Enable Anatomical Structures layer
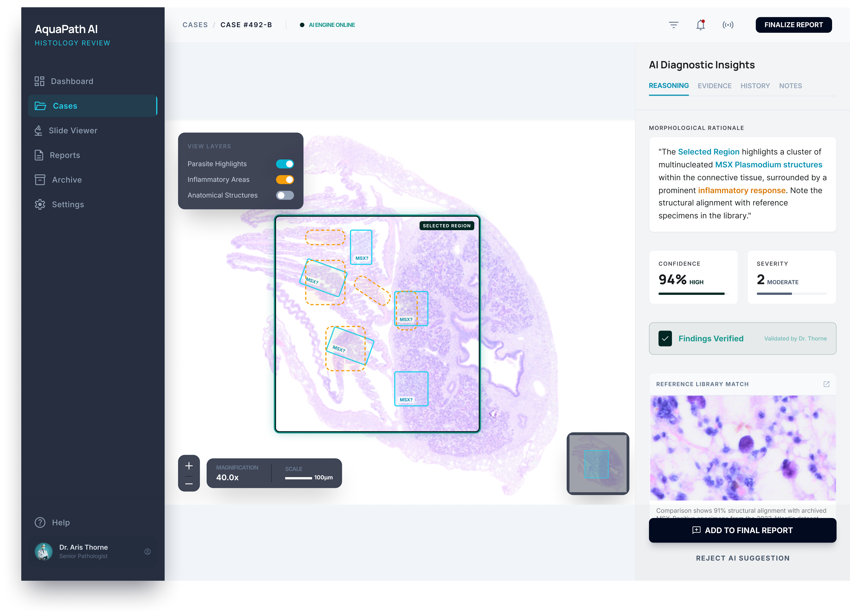This screenshot has height=616, width=850. [x=285, y=195]
